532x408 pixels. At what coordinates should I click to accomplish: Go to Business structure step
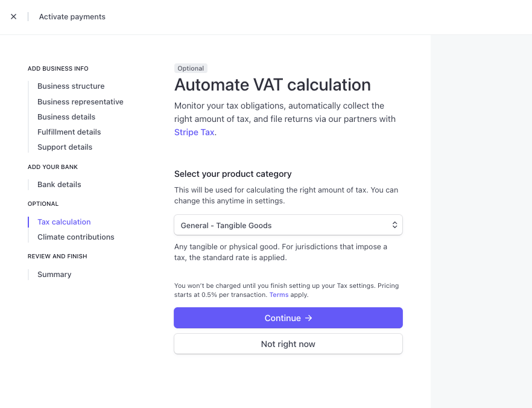[x=71, y=86]
